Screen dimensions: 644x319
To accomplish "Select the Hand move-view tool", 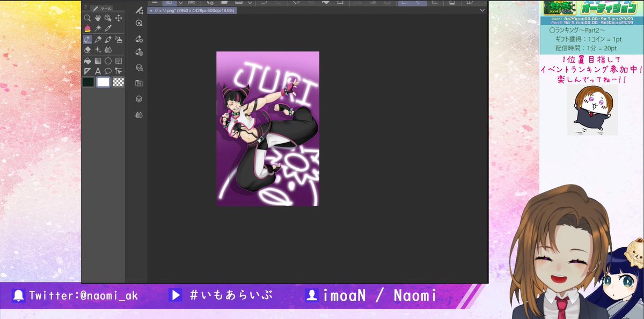I will click(x=98, y=18).
